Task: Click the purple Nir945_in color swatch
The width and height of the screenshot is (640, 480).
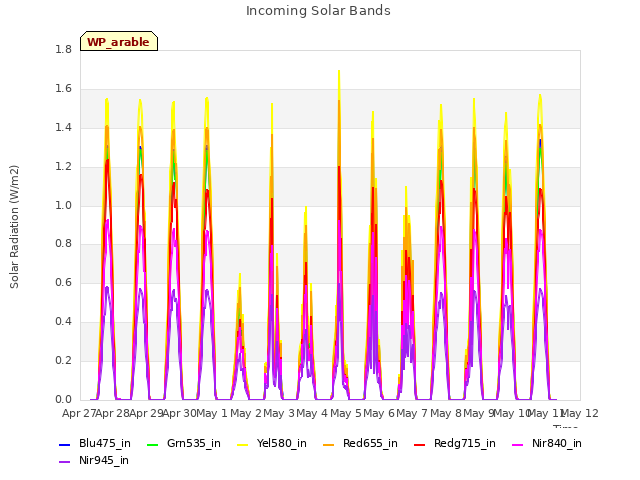Action: coord(64,462)
